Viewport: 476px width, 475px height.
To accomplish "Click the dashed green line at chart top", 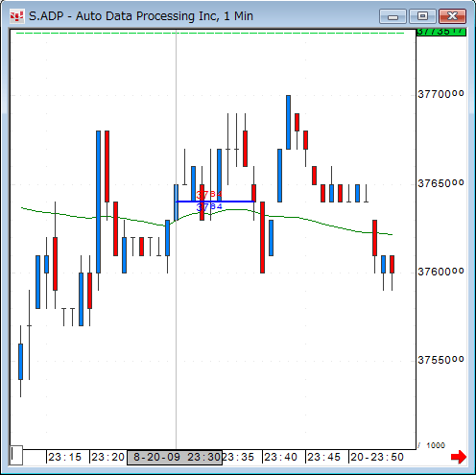I will pos(210,33).
